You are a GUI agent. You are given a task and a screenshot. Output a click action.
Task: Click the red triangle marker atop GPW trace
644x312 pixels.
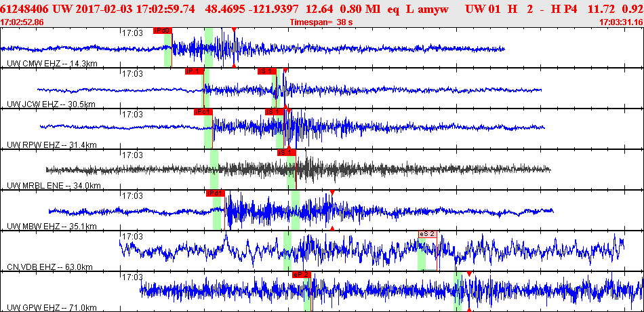pos(469,274)
